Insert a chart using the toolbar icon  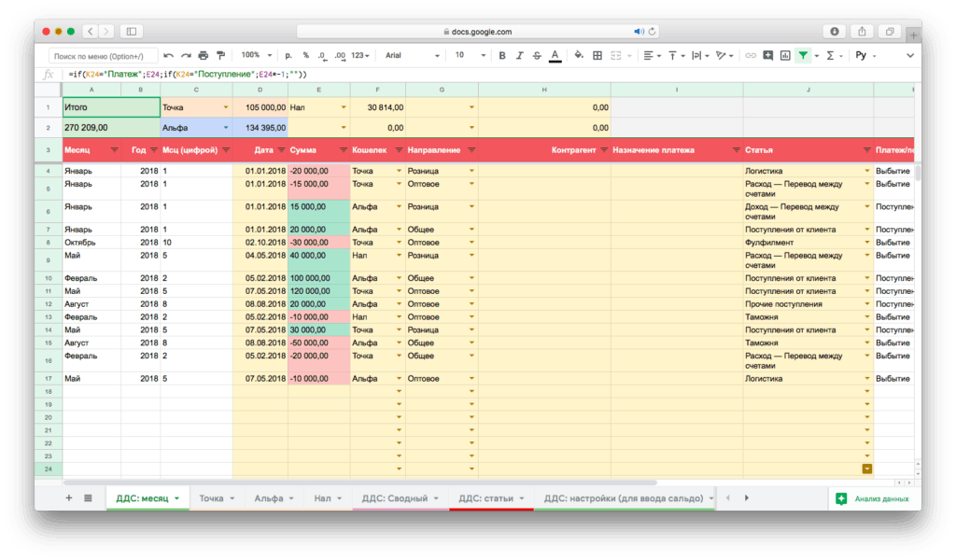[785, 56]
